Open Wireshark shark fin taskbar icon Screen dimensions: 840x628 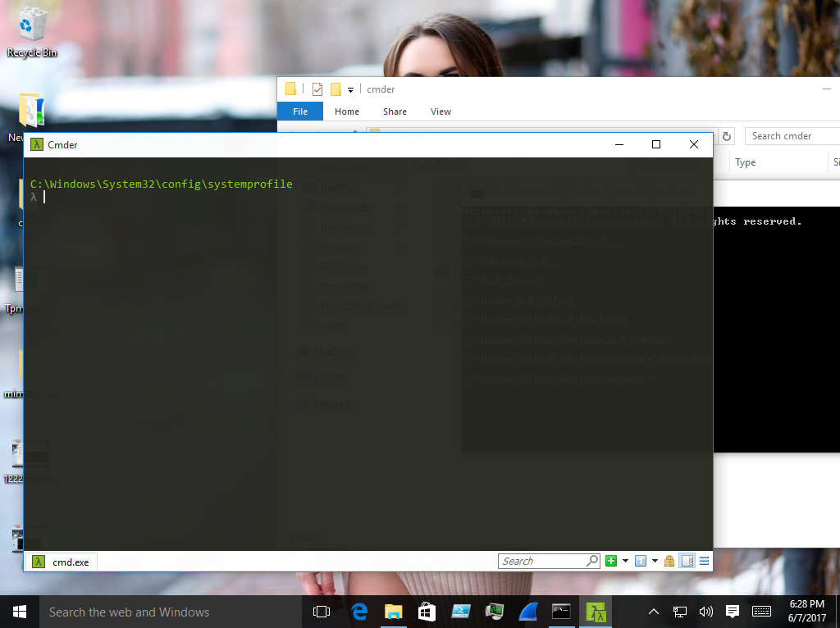click(x=527, y=612)
